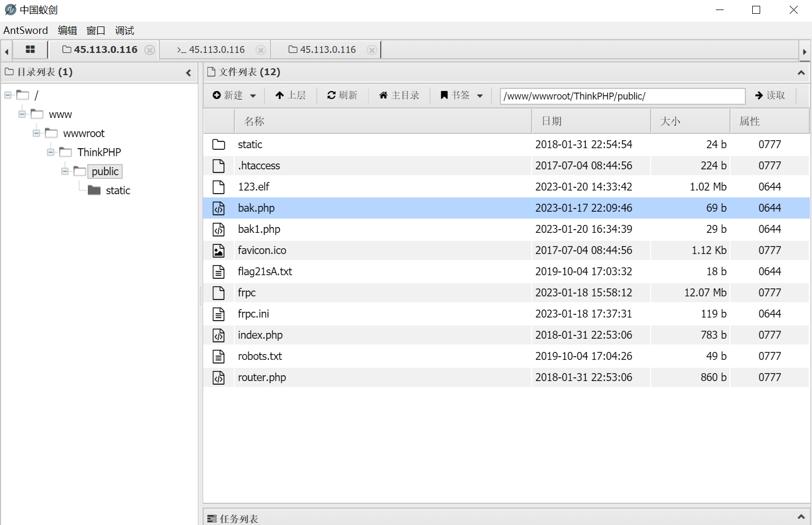Viewport: 812px width, 525px height.
Task: Open the 新建 dropdown button
Action: (234, 95)
